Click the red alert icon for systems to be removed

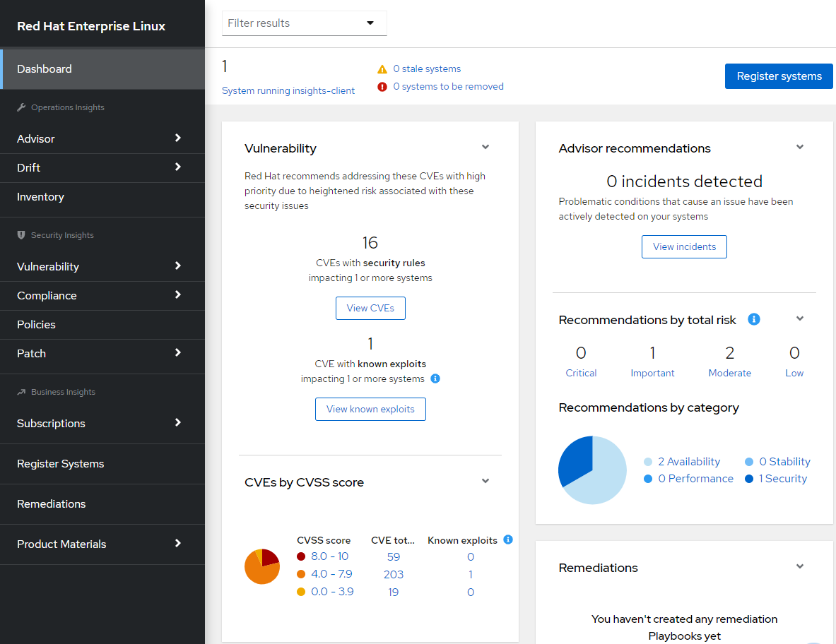tap(382, 87)
